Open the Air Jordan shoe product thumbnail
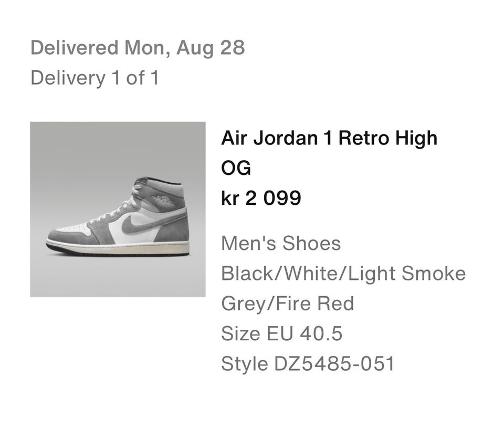The width and height of the screenshot is (504, 429). click(118, 210)
